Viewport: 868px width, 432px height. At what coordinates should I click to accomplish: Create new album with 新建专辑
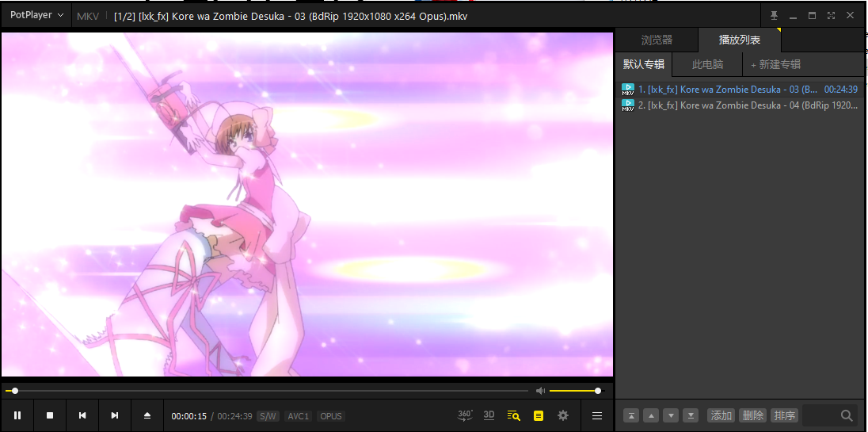[x=775, y=64]
